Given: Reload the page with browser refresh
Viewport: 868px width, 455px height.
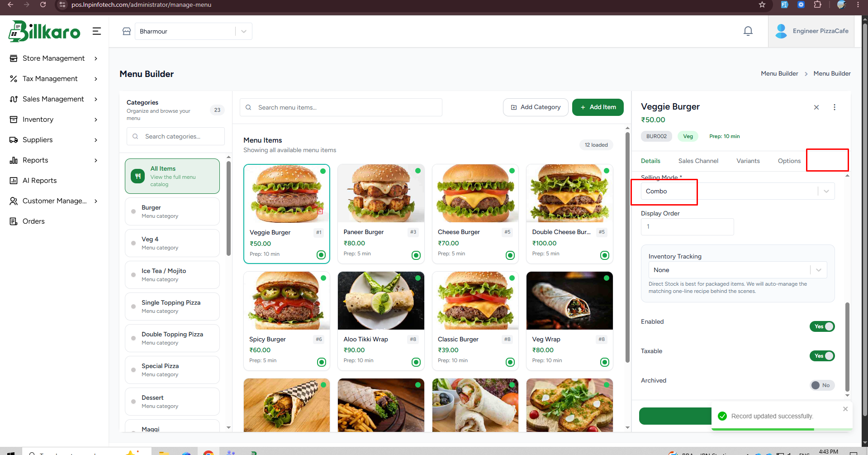Looking at the screenshot, I should coord(43,5).
